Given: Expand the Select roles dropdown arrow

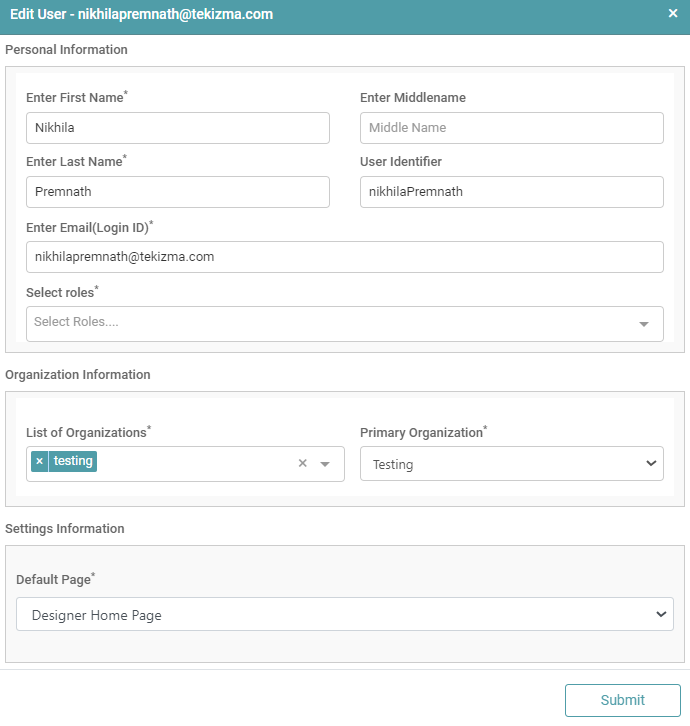Looking at the screenshot, I should coord(644,324).
